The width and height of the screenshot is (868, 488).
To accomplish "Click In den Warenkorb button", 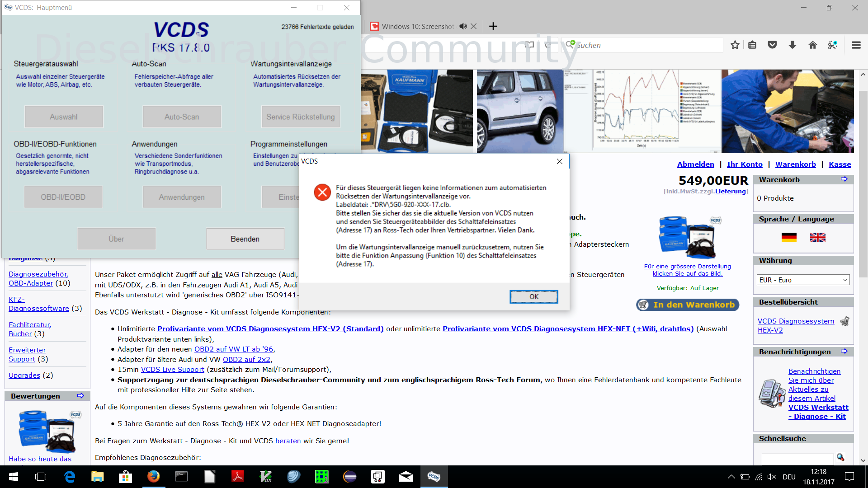I will coord(688,305).
